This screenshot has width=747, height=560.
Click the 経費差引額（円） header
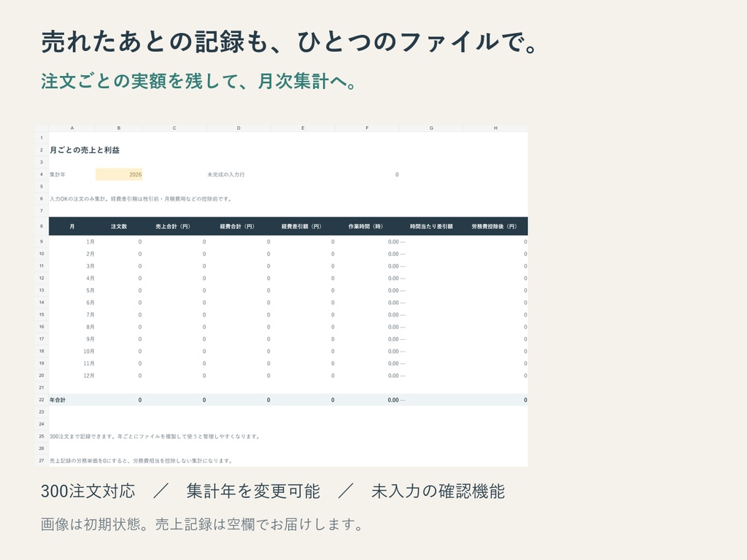coord(301,226)
